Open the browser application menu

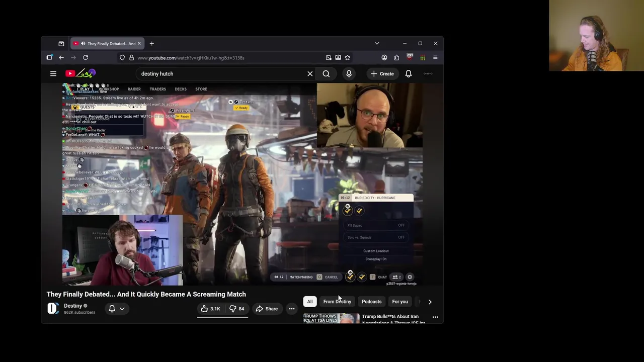435,58
